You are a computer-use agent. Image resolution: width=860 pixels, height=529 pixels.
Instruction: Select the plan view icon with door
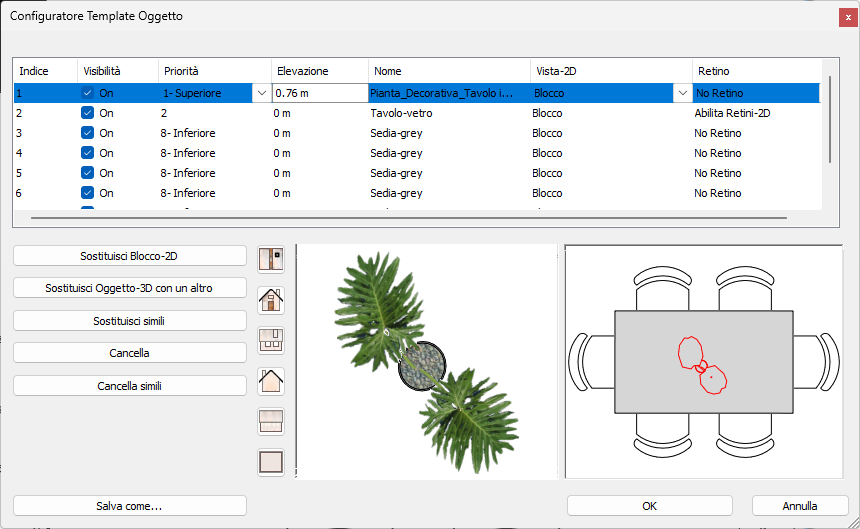click(271, 259)
